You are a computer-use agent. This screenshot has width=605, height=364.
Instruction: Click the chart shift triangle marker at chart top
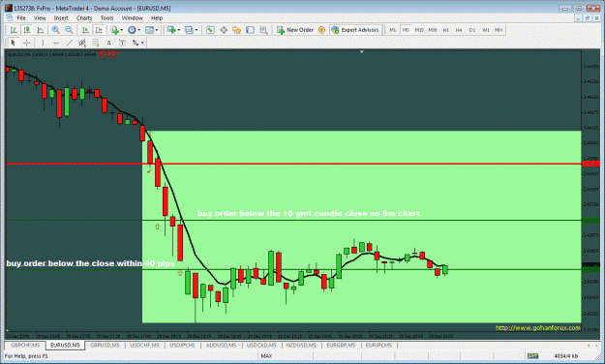(x=361, y=51)
